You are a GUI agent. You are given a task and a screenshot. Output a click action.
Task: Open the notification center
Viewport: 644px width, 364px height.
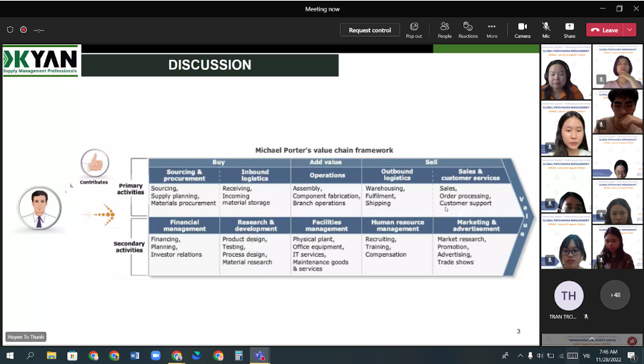(633, 355)
